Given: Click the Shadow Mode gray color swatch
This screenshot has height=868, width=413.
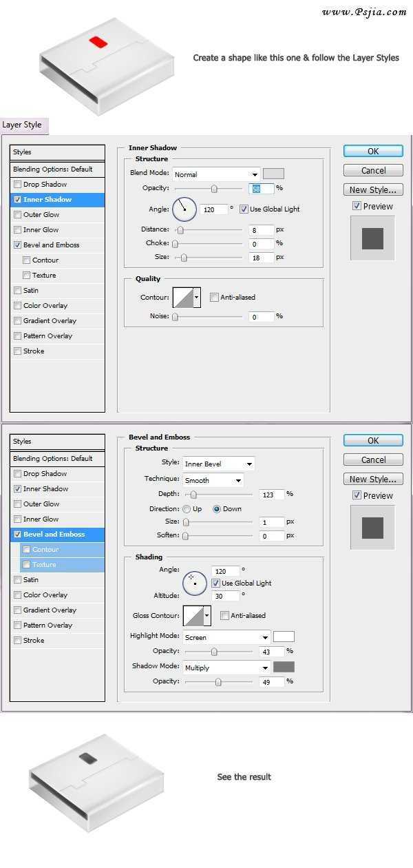Looking at the screenshot, I should [x=284, y=667].
